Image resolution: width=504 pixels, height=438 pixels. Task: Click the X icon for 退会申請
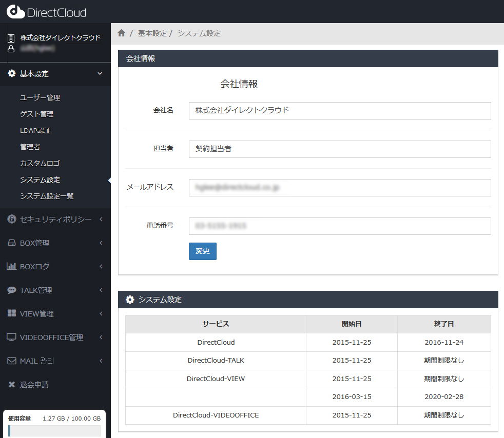pyautogui.click(x=12, y=384)
